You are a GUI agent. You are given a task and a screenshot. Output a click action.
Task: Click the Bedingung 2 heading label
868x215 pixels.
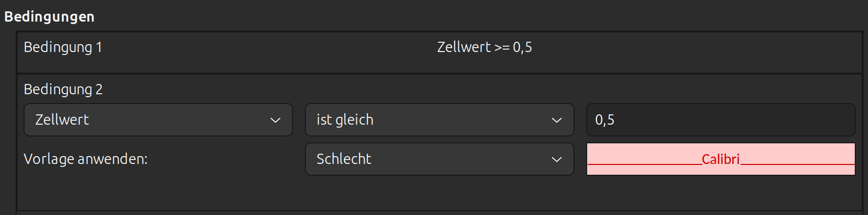[x=63, y=89]
